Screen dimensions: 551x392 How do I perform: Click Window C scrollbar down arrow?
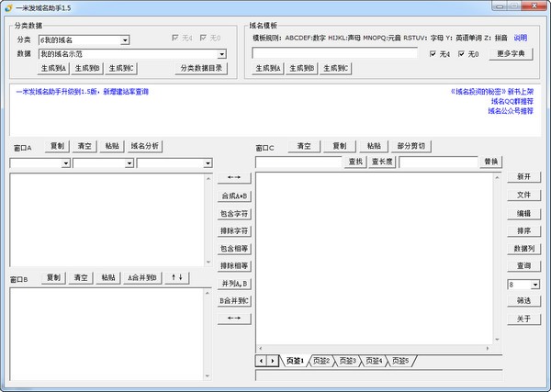click(x=497, y=339)
